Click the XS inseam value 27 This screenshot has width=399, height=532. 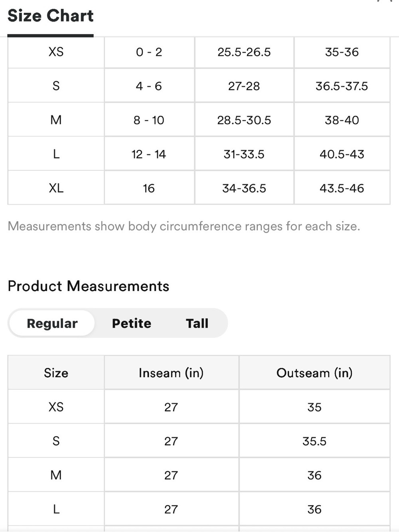171,407
